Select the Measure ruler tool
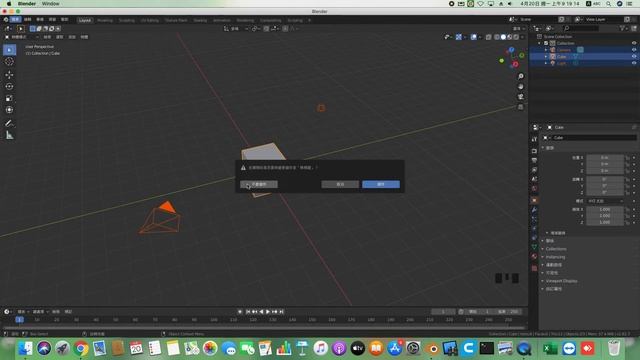 click(x=9, y=135)
